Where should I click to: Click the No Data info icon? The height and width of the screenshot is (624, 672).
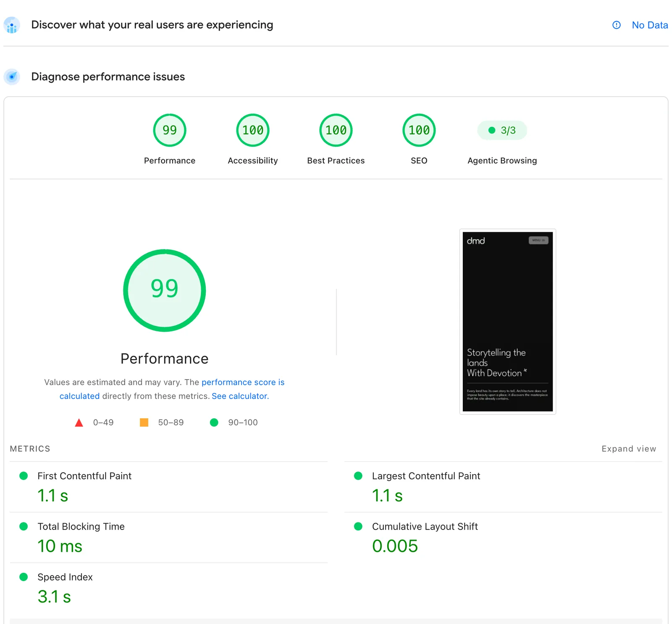[616, 25]
